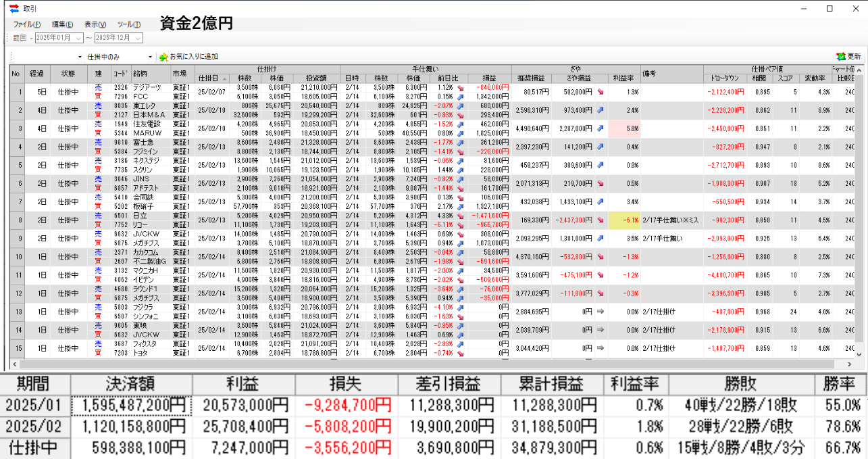
Task: Click the お気に入りに追加 star icon
Action: click(163, 57)
